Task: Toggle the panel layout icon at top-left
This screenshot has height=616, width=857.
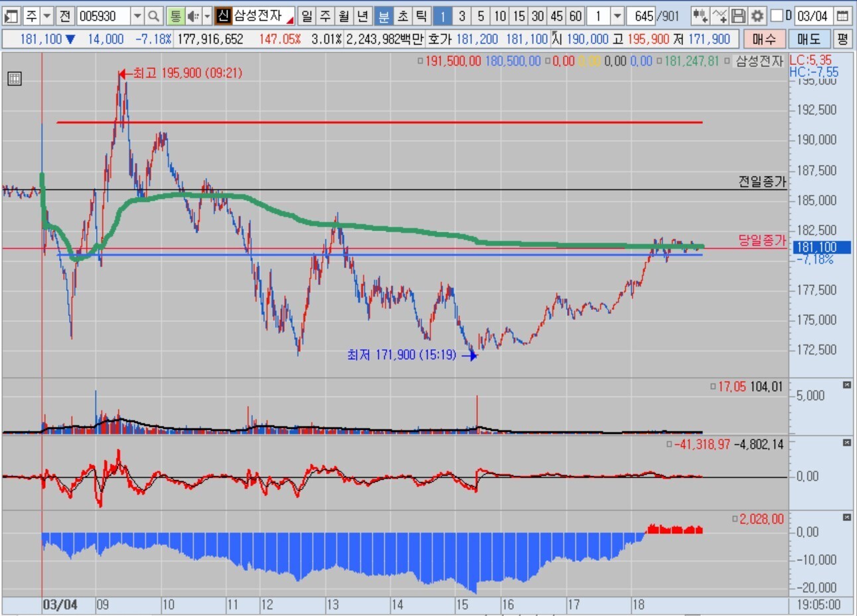Action: [11, 16]
